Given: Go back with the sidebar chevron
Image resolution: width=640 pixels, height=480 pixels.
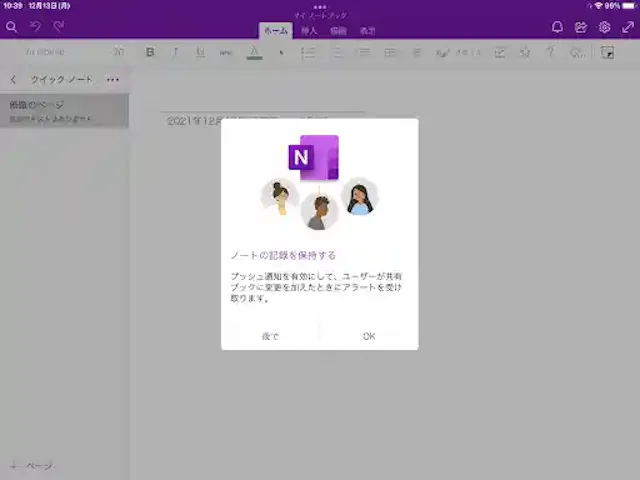Looking at the screenshot, I should click(13, 80).
